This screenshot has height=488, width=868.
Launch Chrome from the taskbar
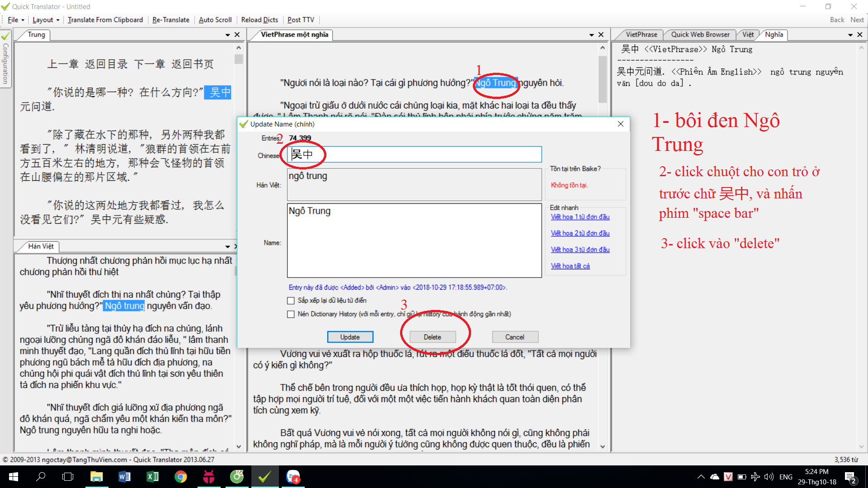coord(180,477)
